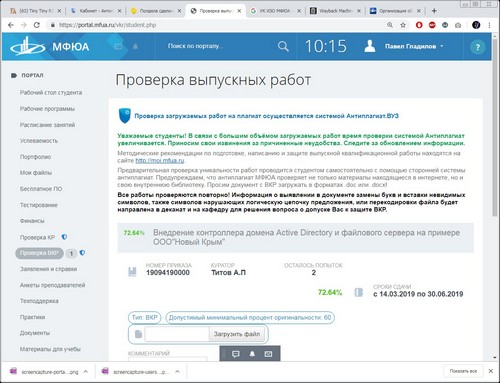Open Заявления и справки menu item
The height and width of the screenshot is (383, 500).
(x=48, y=269)
